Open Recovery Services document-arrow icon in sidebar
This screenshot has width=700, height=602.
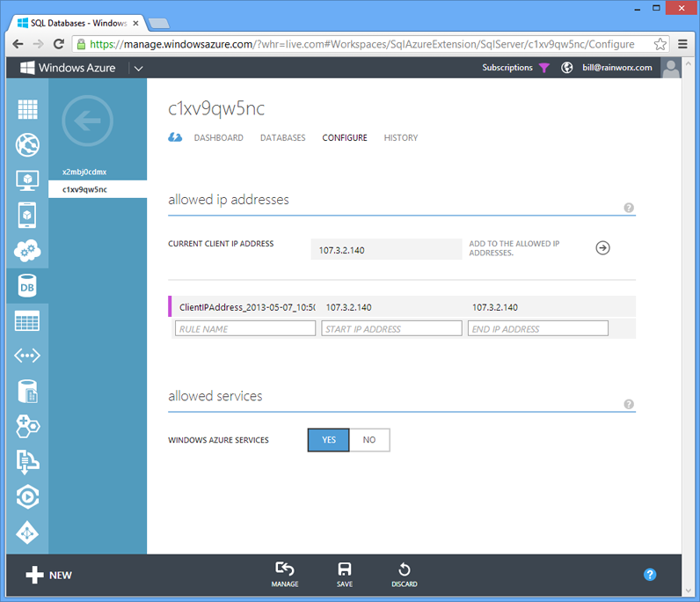pyautogui.click(x=27, y=462)
